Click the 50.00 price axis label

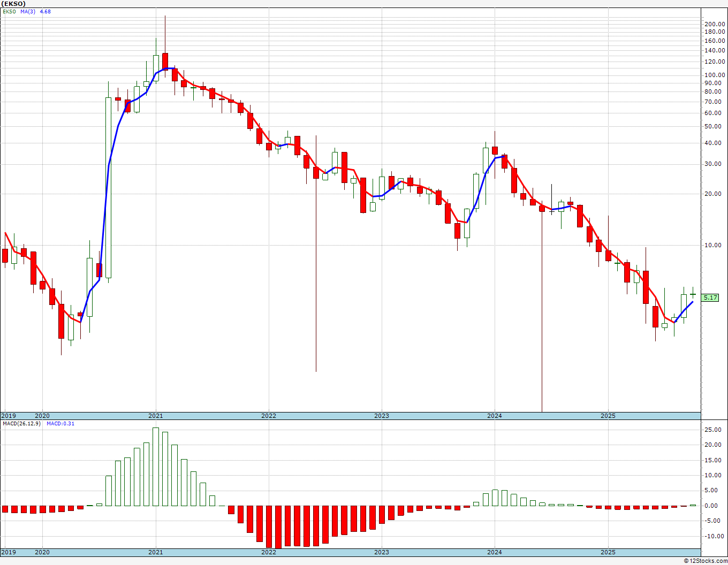[x=713, y=126]
